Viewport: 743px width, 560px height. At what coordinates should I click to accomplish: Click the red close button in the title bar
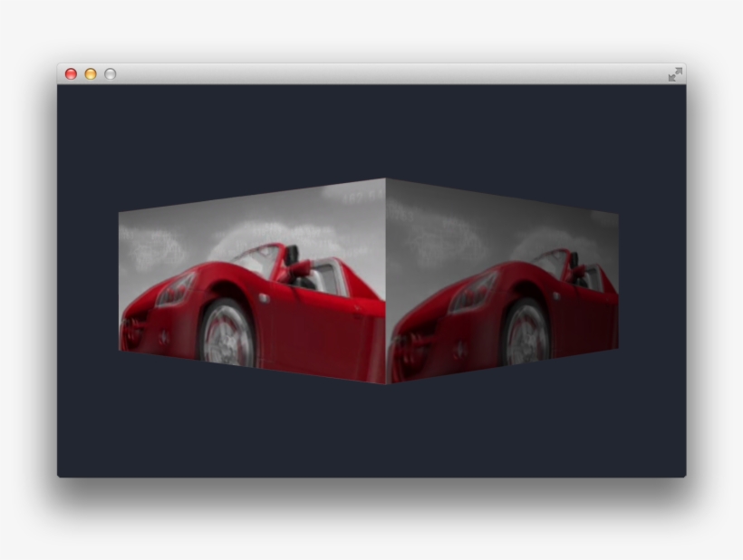click(x=71, y=73)
